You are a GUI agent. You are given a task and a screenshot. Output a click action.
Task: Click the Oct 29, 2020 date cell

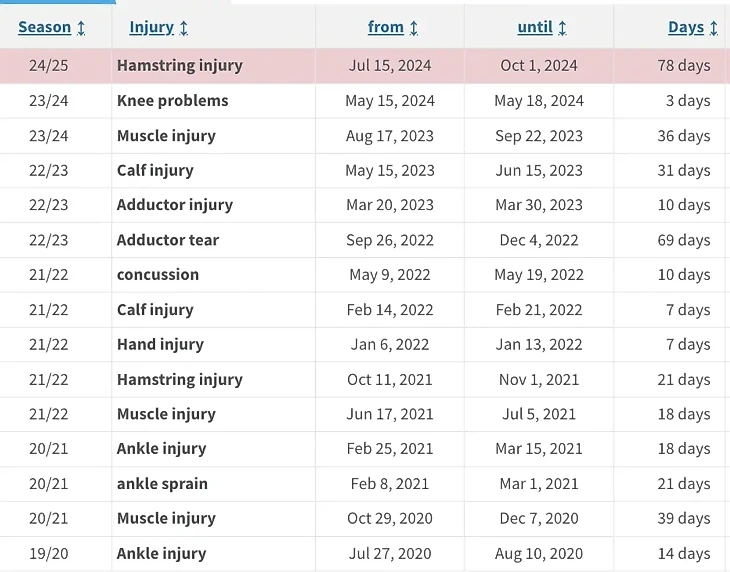(x=390, y=518)
